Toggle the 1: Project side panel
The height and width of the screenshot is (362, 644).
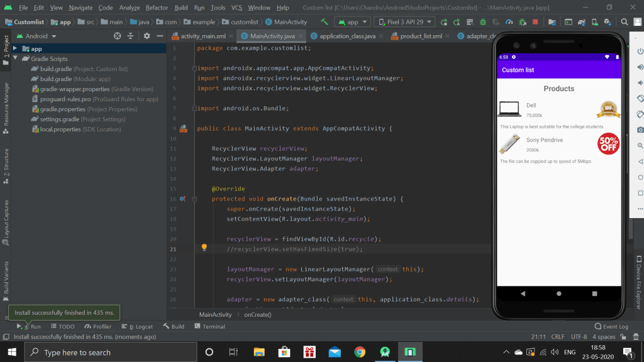[6, 47]
